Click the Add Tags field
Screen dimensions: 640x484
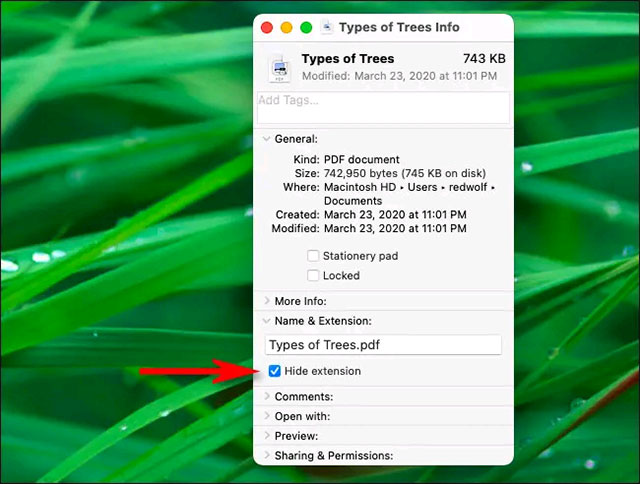click(x=383, y=107)
